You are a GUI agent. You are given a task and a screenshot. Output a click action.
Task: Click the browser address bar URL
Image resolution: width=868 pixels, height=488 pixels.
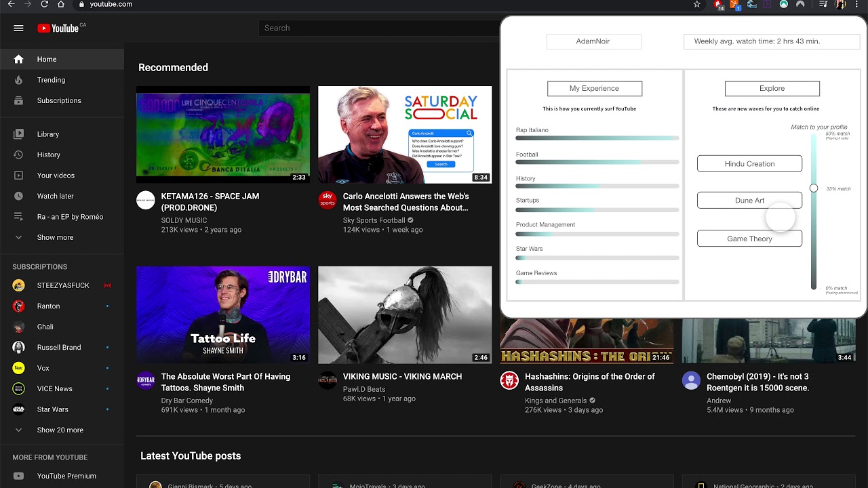(111, 4)
